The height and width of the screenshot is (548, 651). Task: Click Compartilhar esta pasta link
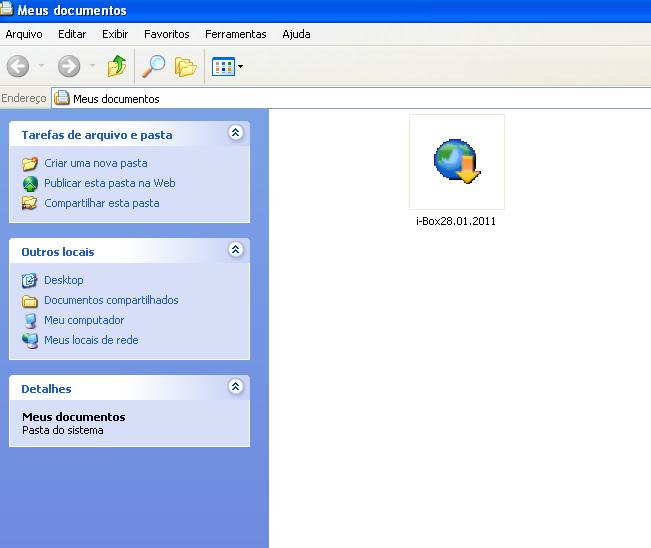pyautogui.click(x=102, y=203)
